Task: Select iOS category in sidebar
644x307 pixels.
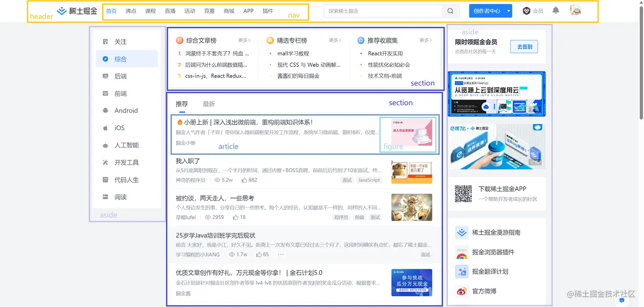Action: coord(127,128)
